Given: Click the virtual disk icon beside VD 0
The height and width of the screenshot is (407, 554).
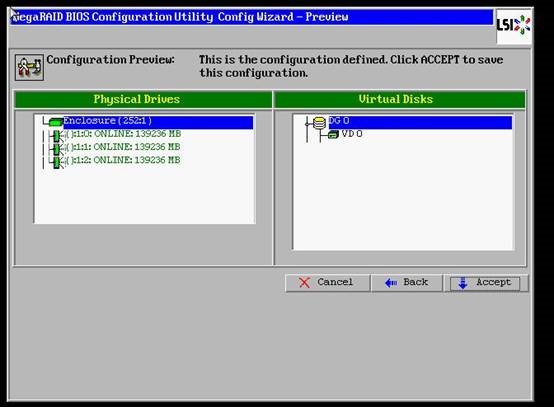Looking at the screenshot, I should (333, 134).
